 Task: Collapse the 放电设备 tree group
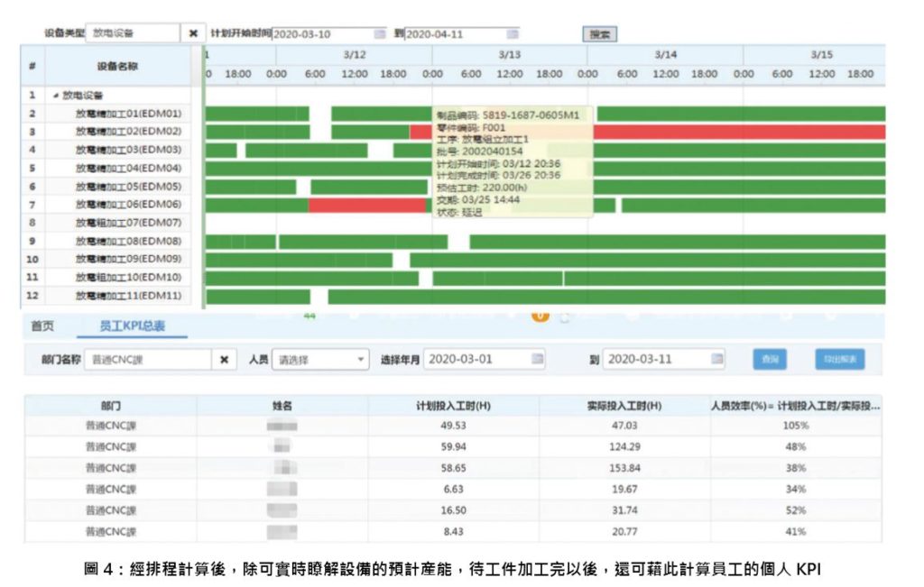[x=57, y=95]
